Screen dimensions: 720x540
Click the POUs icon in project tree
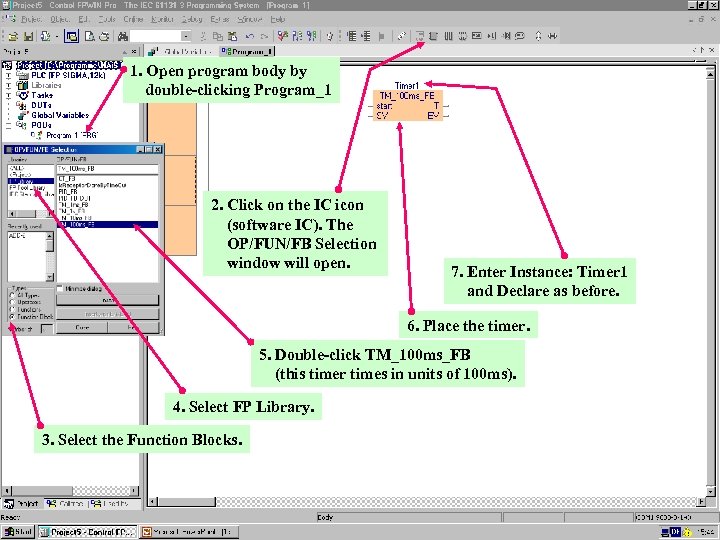tap(22, 125)
